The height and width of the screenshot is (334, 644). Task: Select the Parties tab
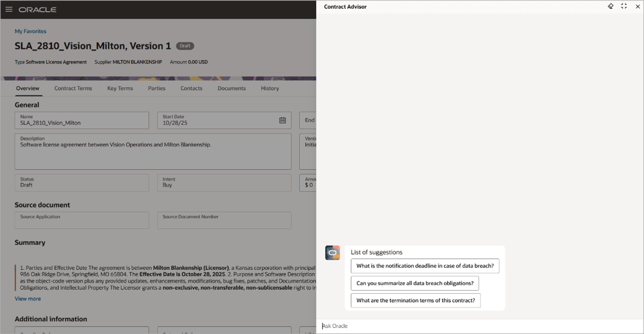(x=157, y=88)
